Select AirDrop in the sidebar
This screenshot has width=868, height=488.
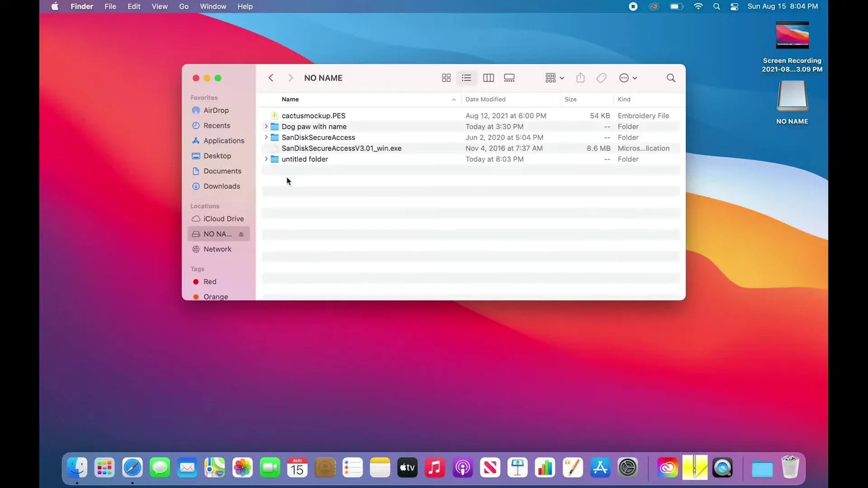[x=216, y=110]
